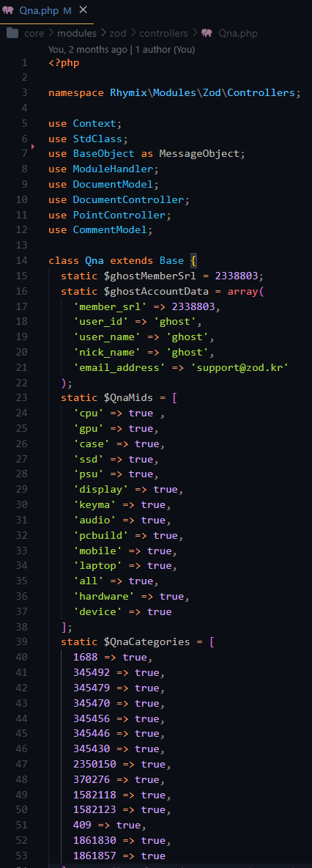This screenshot has width=312, height=868.
Task: Click line number 14 in the gutter
Action: (x=22, y=260)
